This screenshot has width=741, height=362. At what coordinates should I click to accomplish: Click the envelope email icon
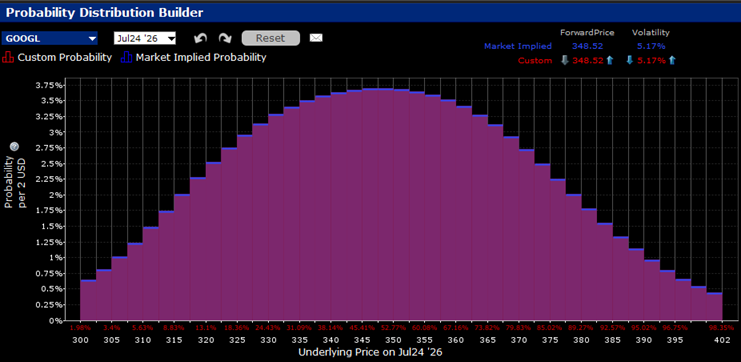pyautogui.click(x=316, y=38)
